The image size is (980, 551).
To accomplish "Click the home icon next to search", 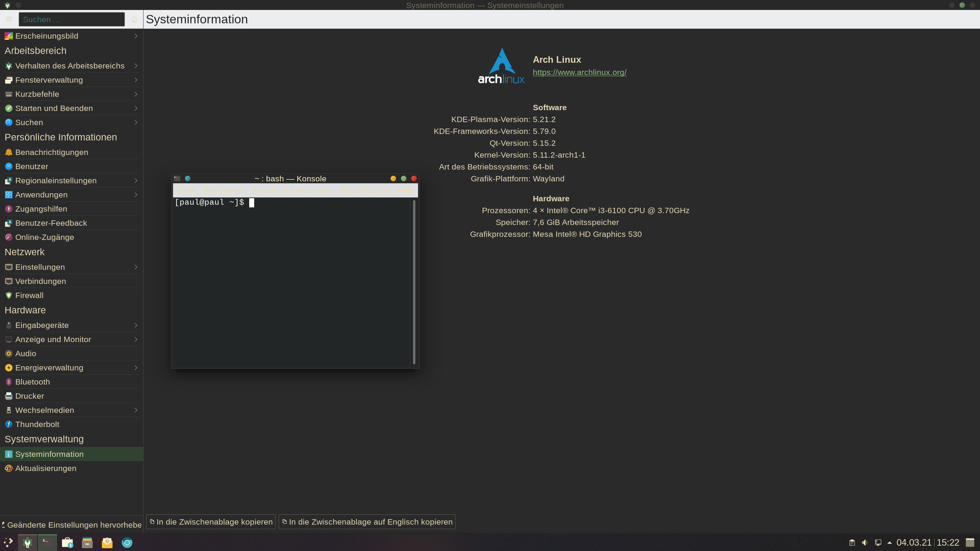I will coord(134,19).
